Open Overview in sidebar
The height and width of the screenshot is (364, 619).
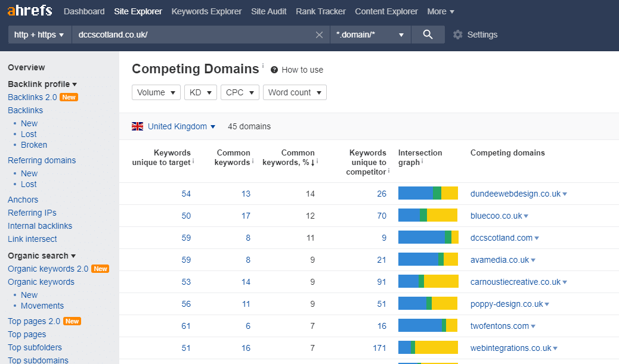pyautogui.click(x=26, y=67)
